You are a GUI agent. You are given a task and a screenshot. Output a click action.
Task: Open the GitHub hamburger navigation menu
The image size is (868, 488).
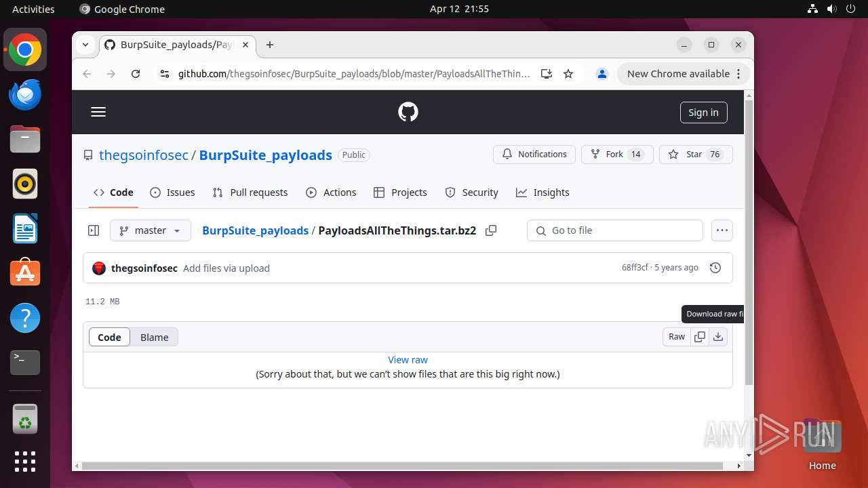[x=98, y=112]
